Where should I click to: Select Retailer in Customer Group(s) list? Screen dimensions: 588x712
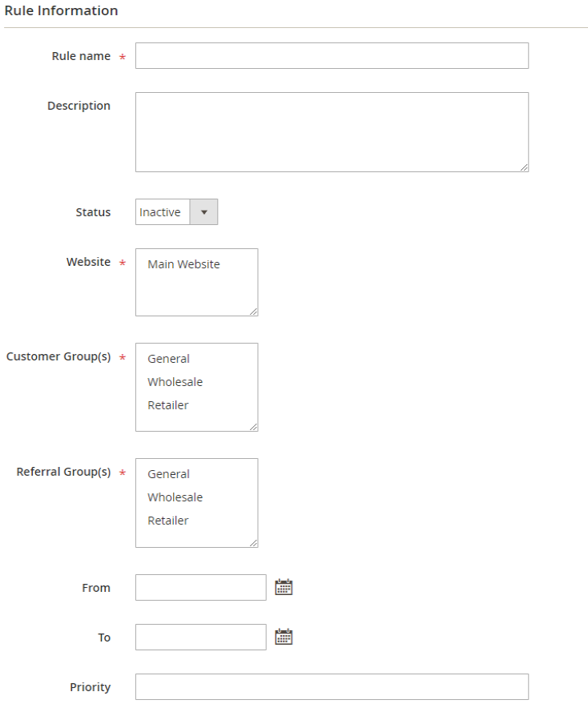168,405
